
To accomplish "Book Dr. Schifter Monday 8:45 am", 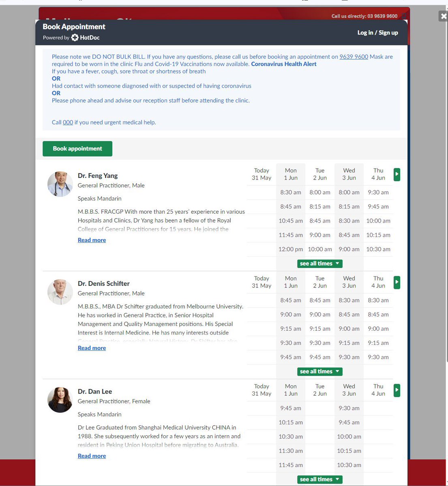I will (291, 300).
